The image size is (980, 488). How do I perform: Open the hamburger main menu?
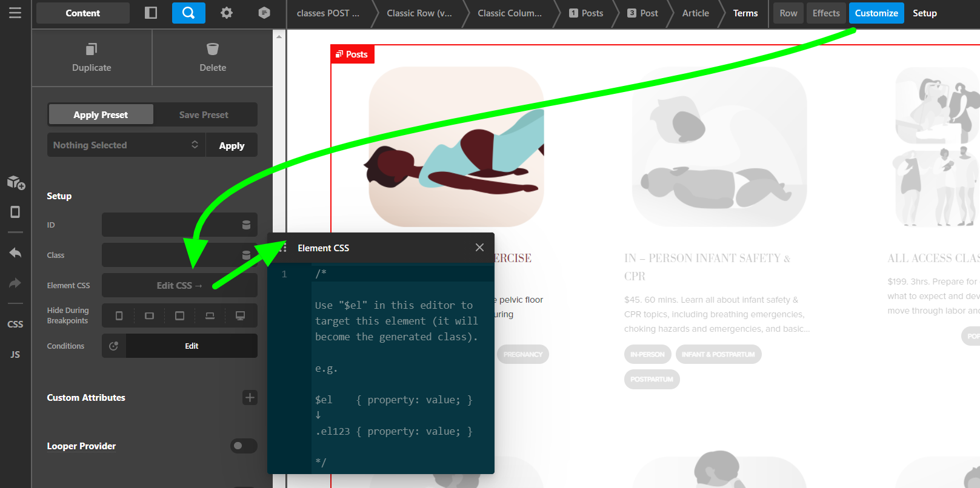click(x=15, y=13)
